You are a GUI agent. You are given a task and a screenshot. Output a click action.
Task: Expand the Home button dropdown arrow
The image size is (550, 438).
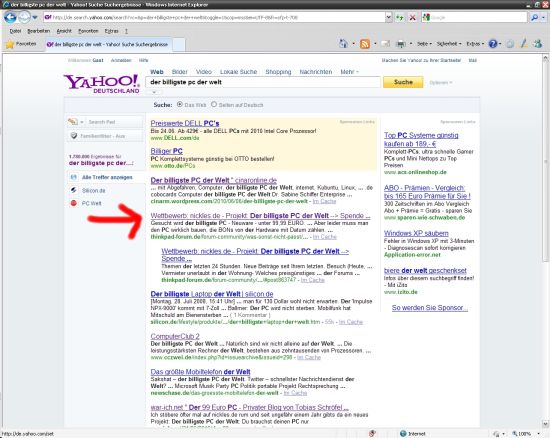click(x=354, y=44)
